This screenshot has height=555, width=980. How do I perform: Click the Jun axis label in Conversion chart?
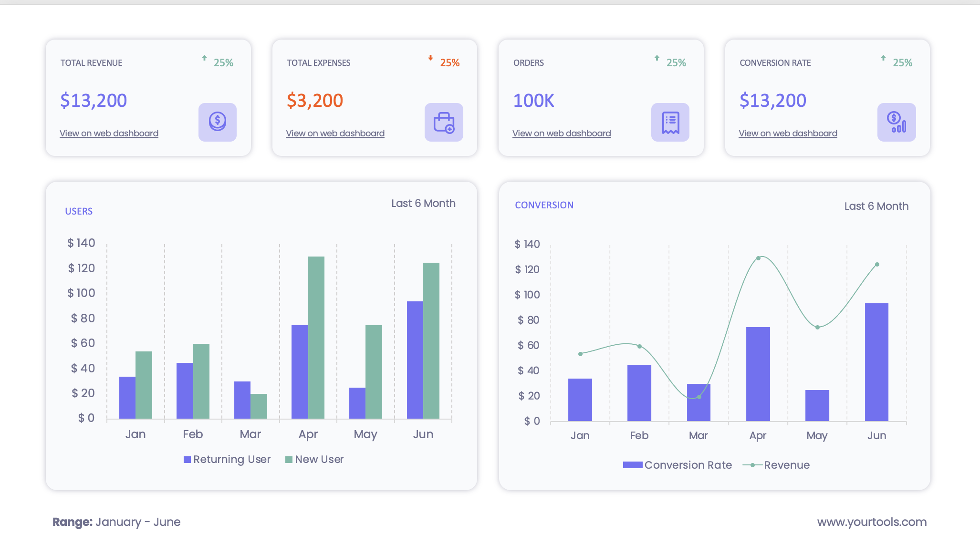click(876, 436)
